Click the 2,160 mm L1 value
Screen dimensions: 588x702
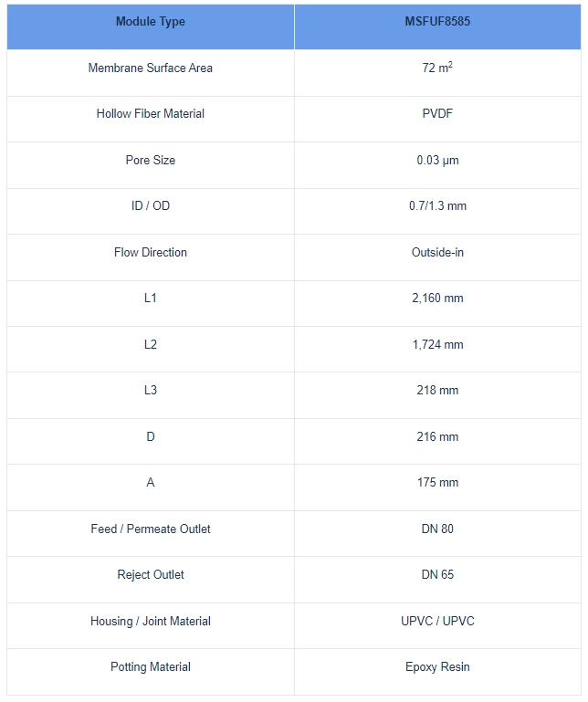tap(437, 299)
